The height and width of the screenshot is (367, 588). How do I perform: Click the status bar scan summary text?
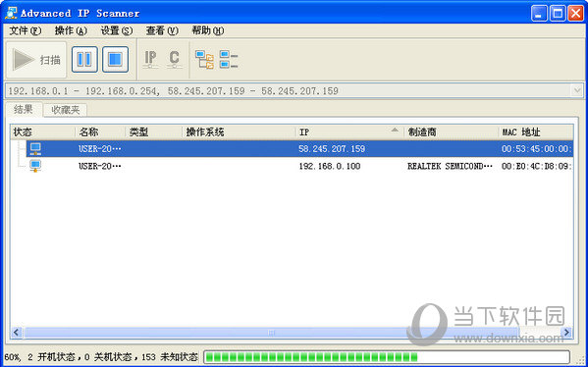coord(101,357)
